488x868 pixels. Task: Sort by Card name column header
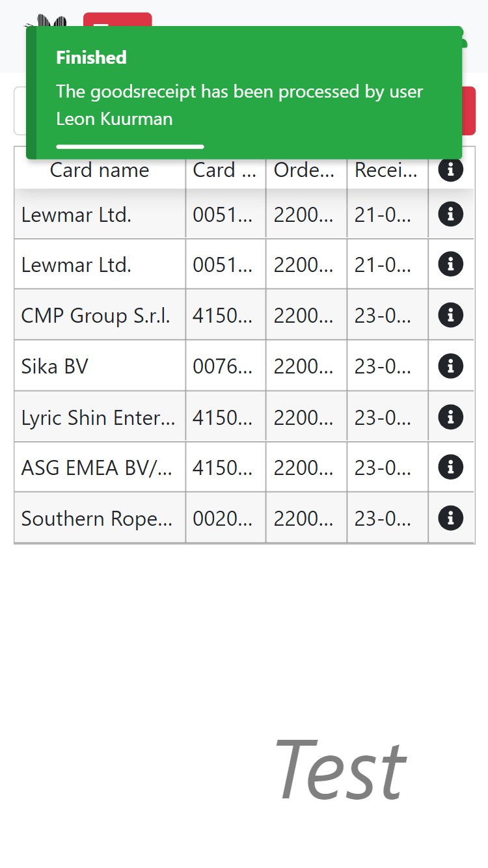click(100, 170)
